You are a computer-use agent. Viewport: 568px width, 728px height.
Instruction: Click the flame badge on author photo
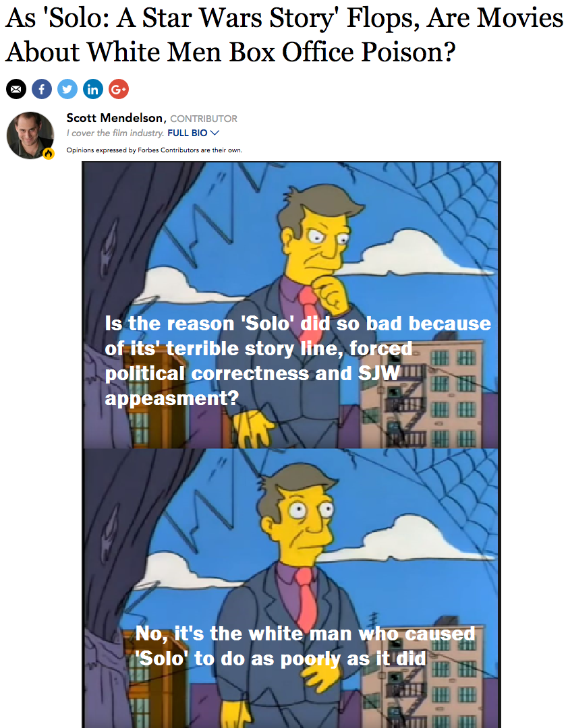pos(49,154)
